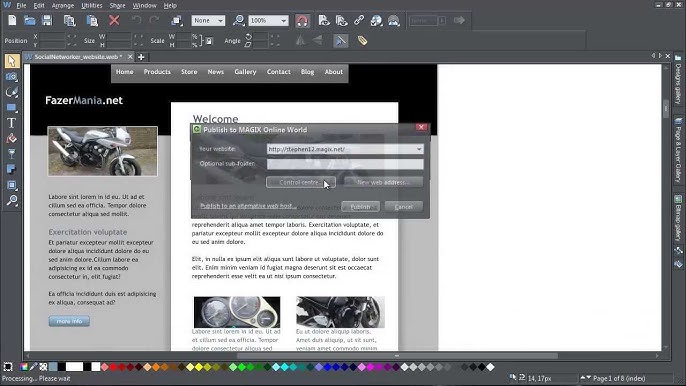
Task: Add a new document tab with plus
Action: coord(141,57)
